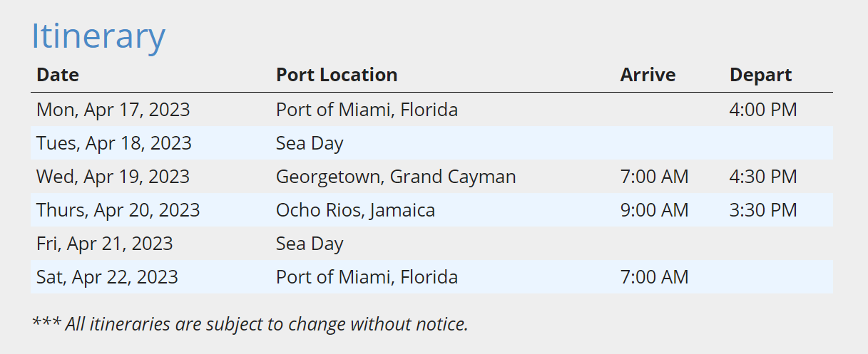
Task: Select the 9:00 AM arrival time
Action: click(654, 210)
